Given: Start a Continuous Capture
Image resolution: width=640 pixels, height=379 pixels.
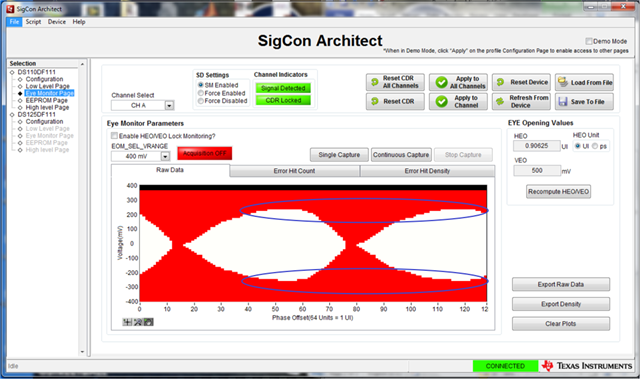Looking at the screenshot, I should coord(401,155).
